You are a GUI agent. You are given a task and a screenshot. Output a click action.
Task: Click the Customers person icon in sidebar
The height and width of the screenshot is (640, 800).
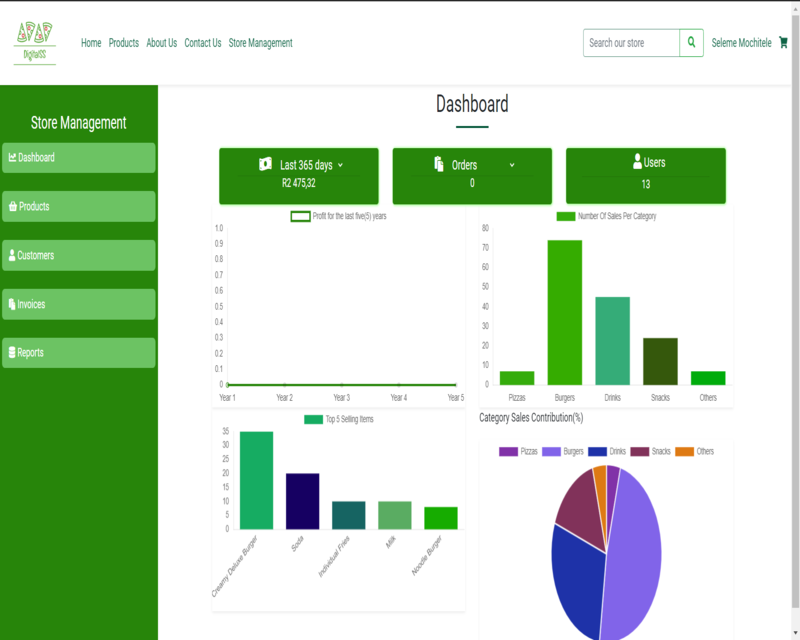pyautogui.click(x=12, y=256)
